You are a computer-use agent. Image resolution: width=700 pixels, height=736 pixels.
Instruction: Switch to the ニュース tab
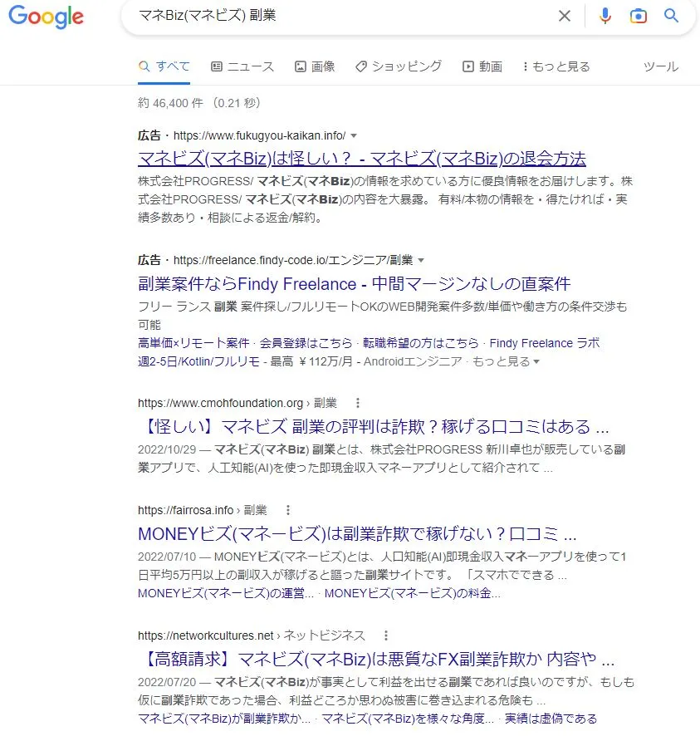242,66
